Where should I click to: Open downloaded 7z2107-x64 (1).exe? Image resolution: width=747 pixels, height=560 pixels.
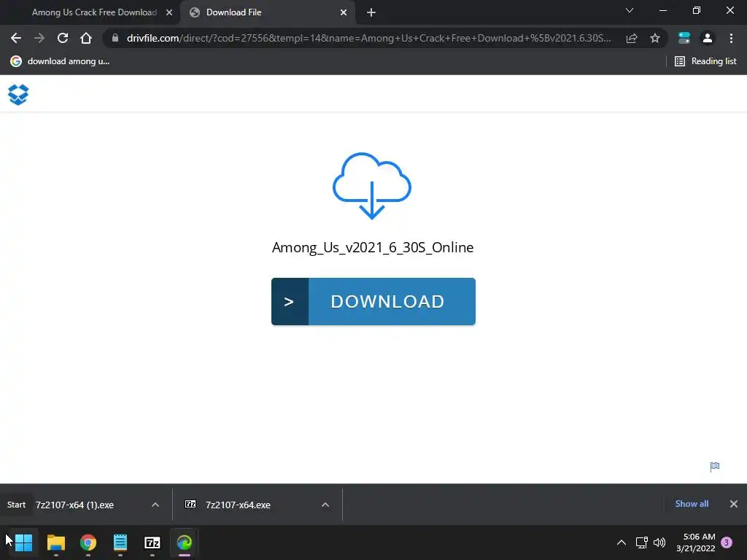coord(74,505)
